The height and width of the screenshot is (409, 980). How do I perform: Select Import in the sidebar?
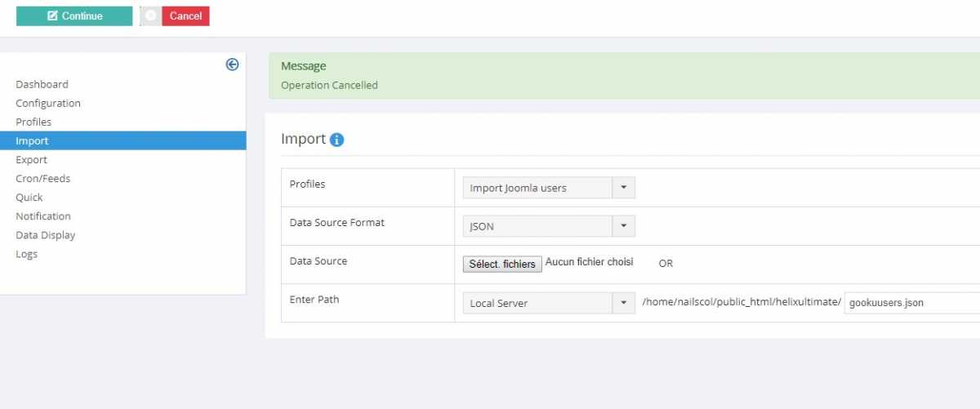(x=122, y=140)
